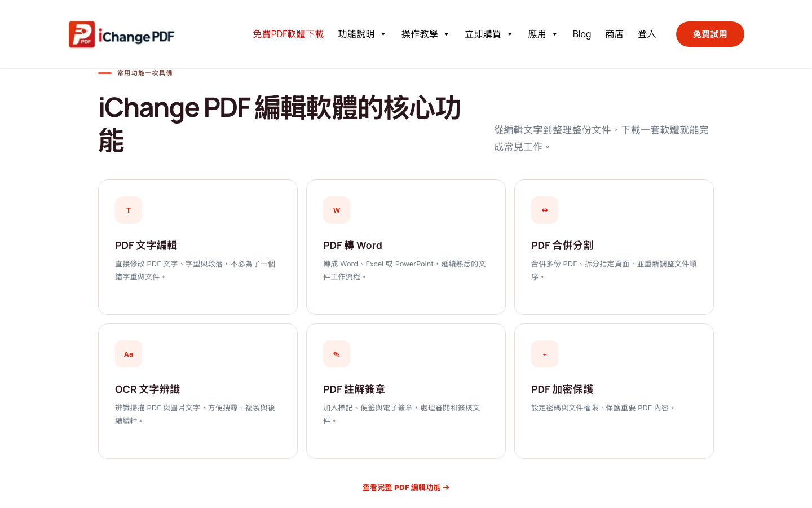Click description 設定密碼與文件權限
The image size is (812, 508).
[603, 408]
